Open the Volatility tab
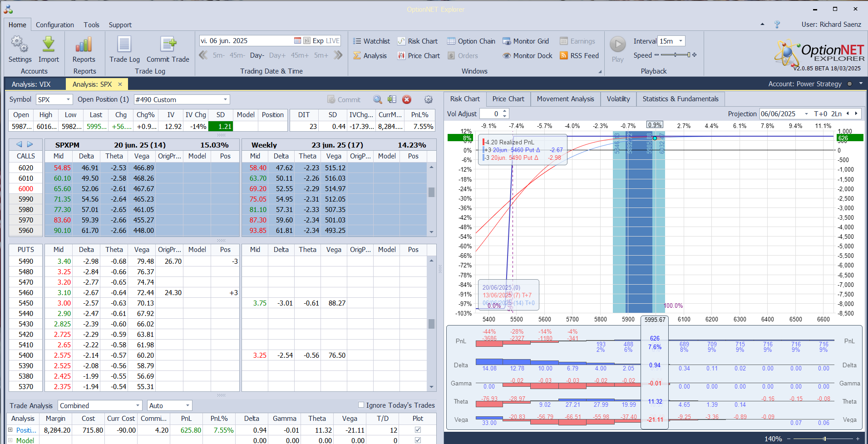Viewport: 868px width, 444px height. click(x=618, y=99)
